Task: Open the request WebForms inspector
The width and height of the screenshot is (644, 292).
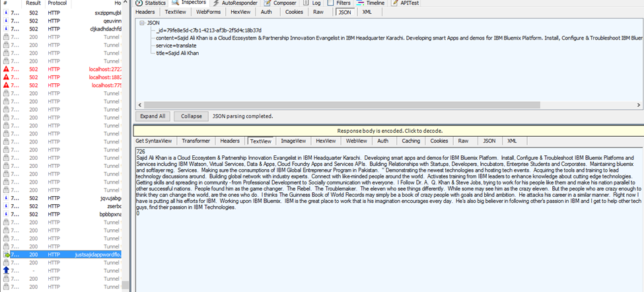Action: pyautogui.click(x=209, y=12)
